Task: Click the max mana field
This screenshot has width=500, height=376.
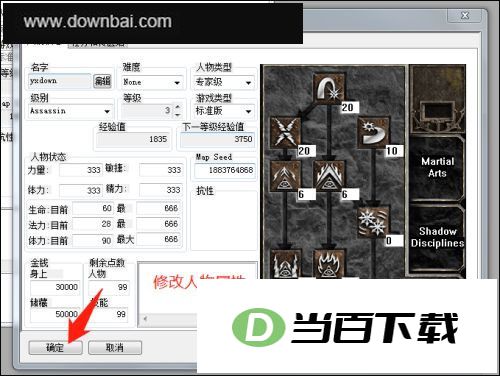Action: (159, 224)
